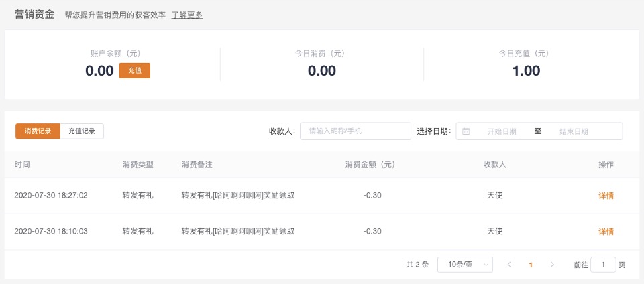
Task: Click page number 1 in pagination
Action: [x=531, y=265]
